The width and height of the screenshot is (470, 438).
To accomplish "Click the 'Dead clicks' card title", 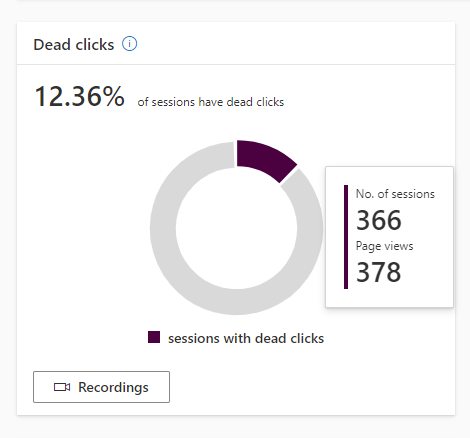I will [74, 45].
